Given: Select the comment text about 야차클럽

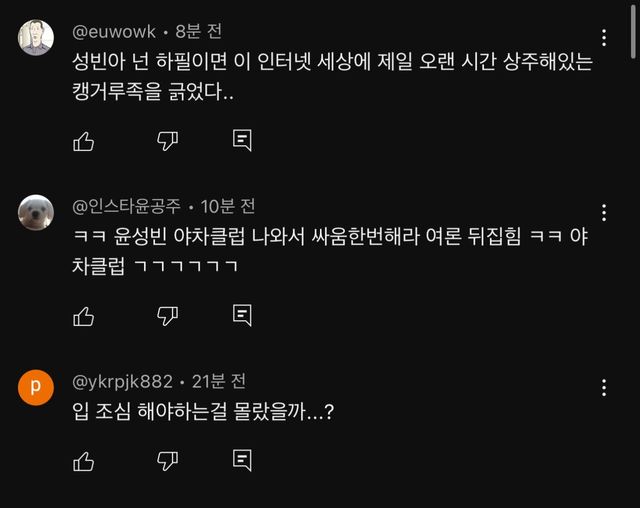Looking at the screenshot, I should [320, 252].
